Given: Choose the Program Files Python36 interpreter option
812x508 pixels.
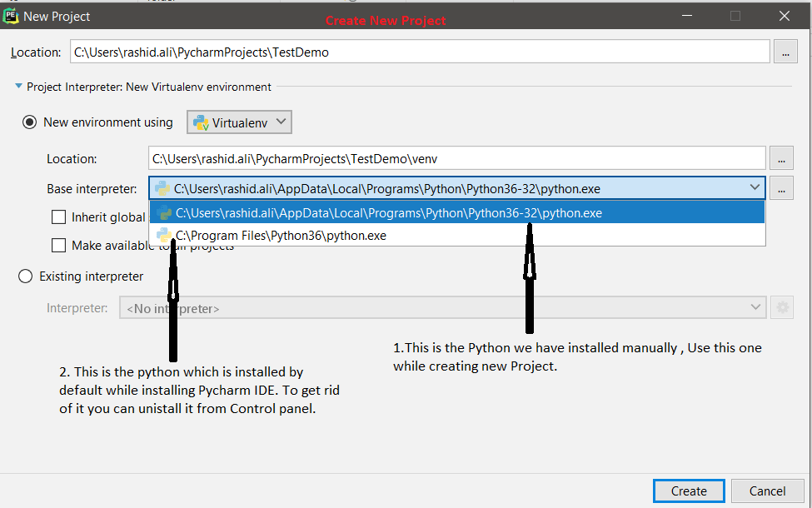Looking at the screenshot, I should [456, 235].
